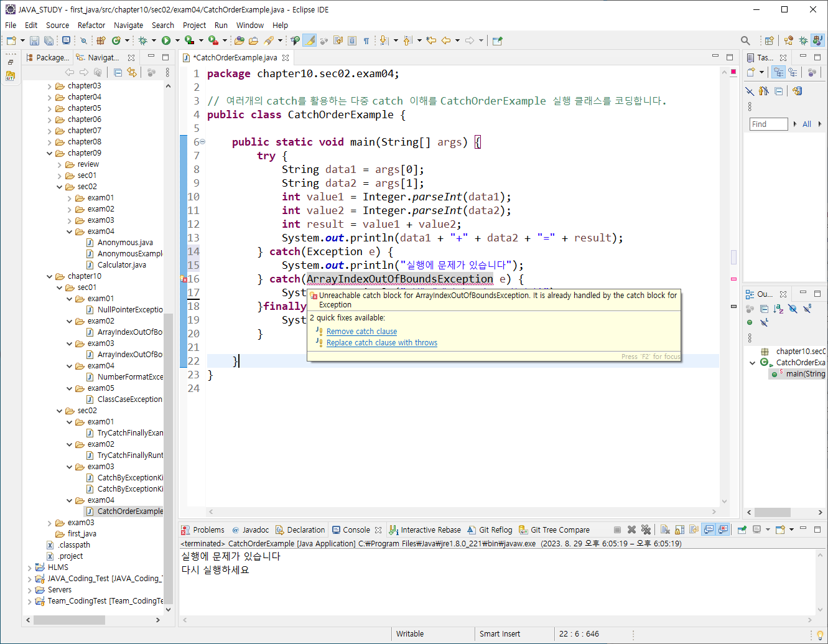
Task: Open the Window menu
Action: (250, 25)
